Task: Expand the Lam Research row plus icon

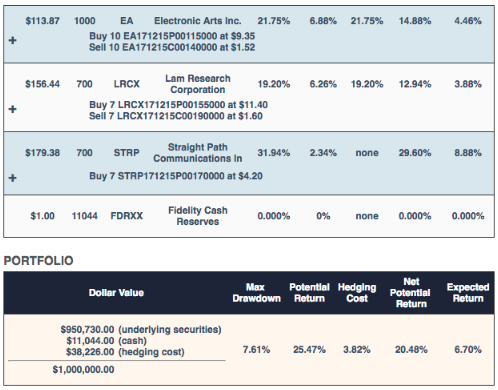Action: tap(13, 109)
